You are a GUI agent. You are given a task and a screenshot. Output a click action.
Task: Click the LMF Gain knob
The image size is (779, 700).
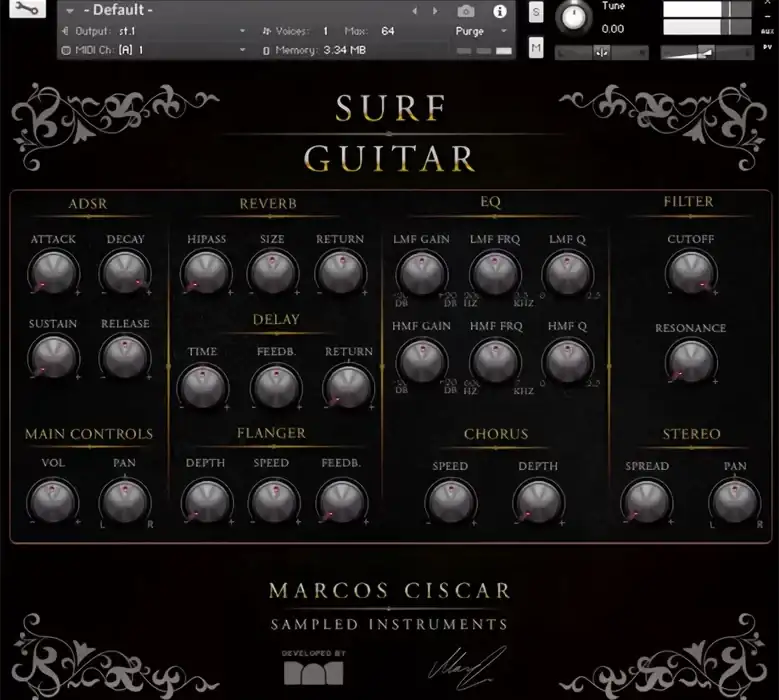421,274
